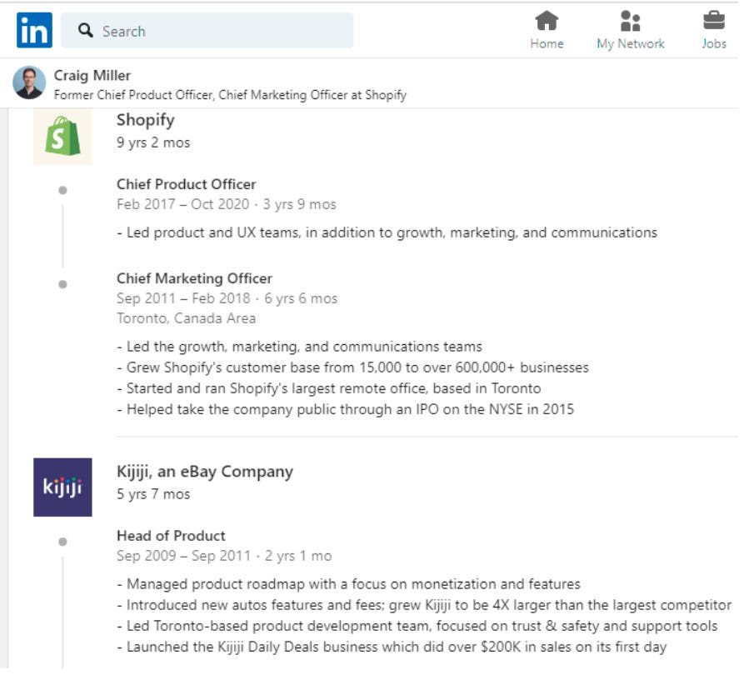
Task: Click Sep 2009 – Sep 2011 date range
Action: pos(183,556)
